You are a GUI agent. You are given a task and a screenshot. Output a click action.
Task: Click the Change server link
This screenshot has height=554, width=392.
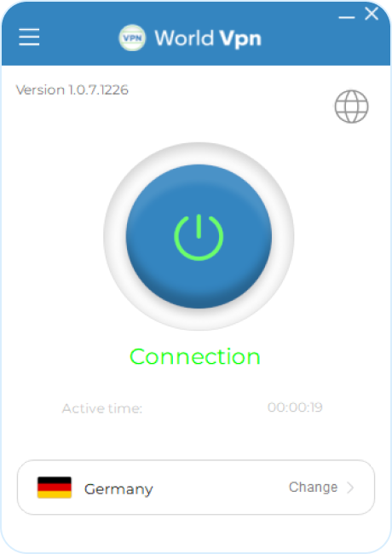[314, 488]
